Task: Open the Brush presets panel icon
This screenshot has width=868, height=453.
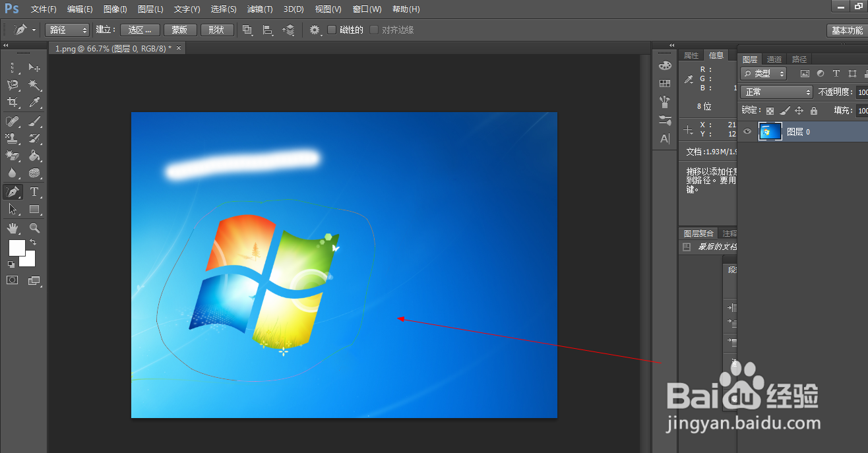Action: pos(665,102)
